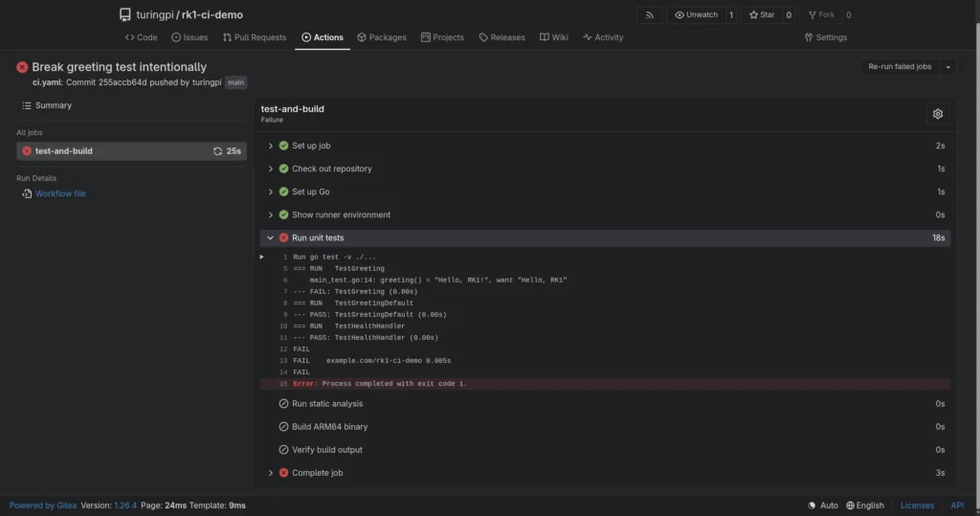Click the Summary list icon
Image resolution: width=980 pixels, height=516 pixels.
27,105
